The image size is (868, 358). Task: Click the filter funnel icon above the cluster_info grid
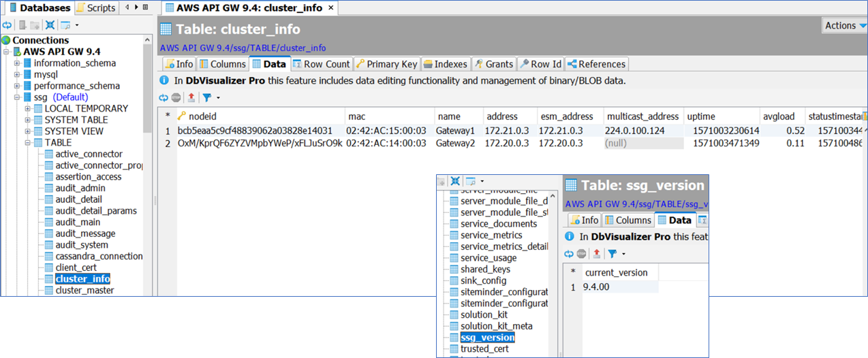(206, 98)
